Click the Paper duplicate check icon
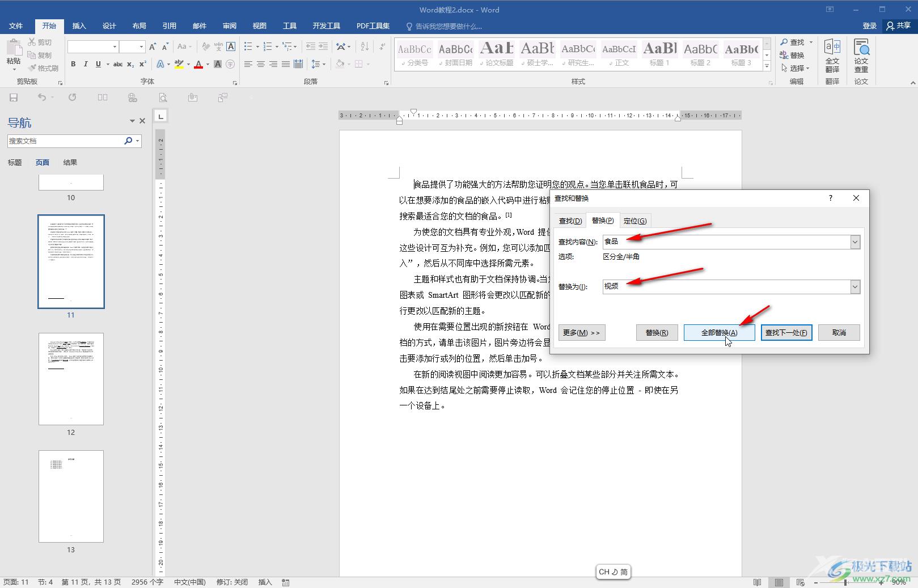Screen dimensions: 918x588 point(861,55)
